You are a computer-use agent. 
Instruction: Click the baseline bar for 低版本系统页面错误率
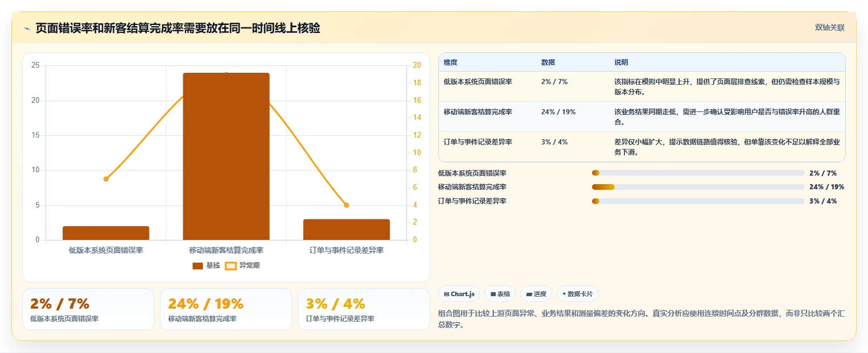point(106,233)
